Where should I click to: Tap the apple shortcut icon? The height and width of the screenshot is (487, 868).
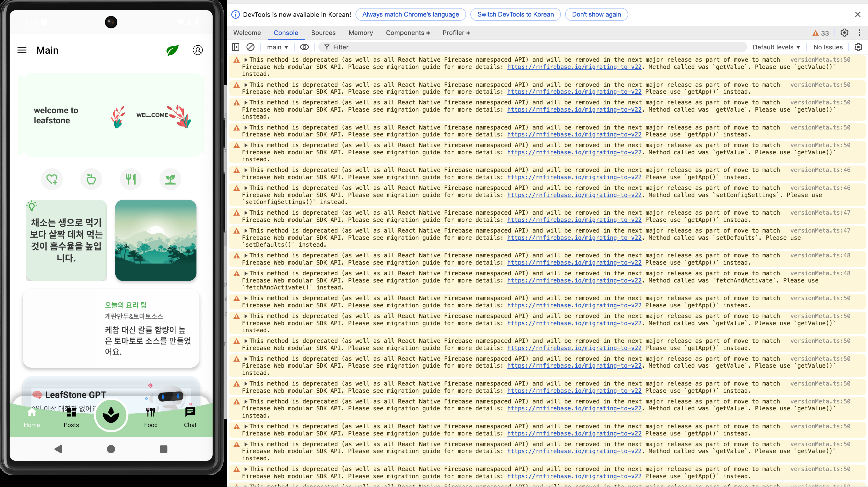[x=91, y=179]
